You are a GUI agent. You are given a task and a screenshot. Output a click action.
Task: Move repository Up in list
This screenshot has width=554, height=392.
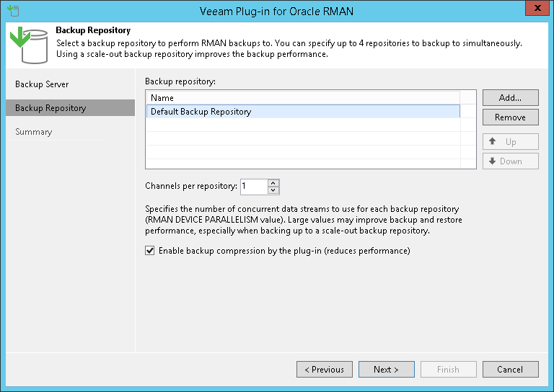pyautogui.click(x=511, y=142)
